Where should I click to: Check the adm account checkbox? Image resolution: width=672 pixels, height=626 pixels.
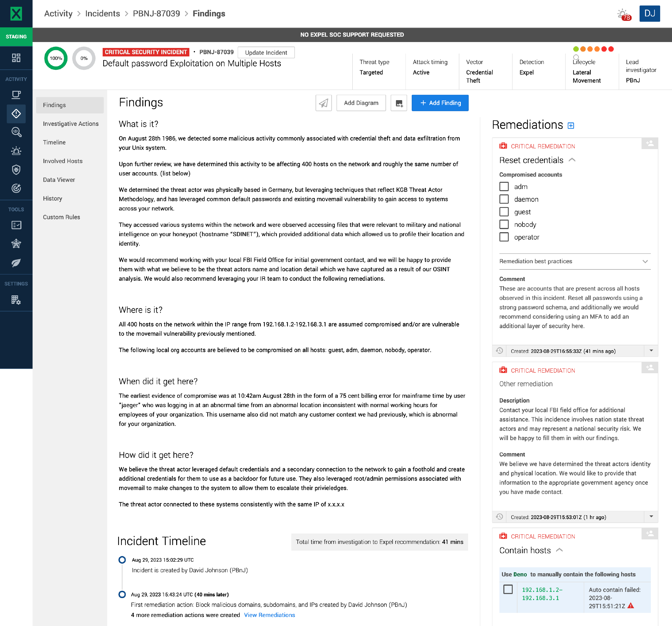[x=504, y=186]
